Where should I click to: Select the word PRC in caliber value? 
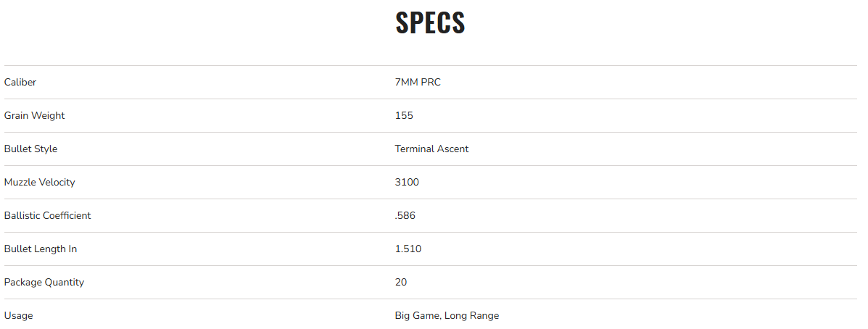tap(431, 83)
